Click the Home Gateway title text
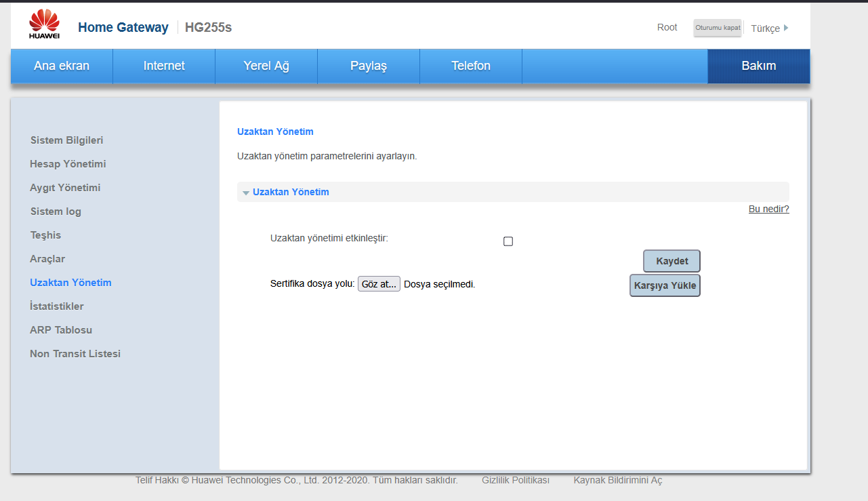This screenshot has height=501, width=868. coord(123,28)
